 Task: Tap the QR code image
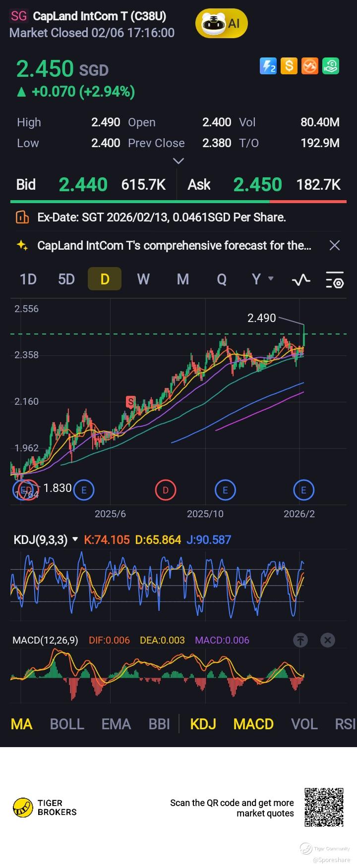point(324,808)
